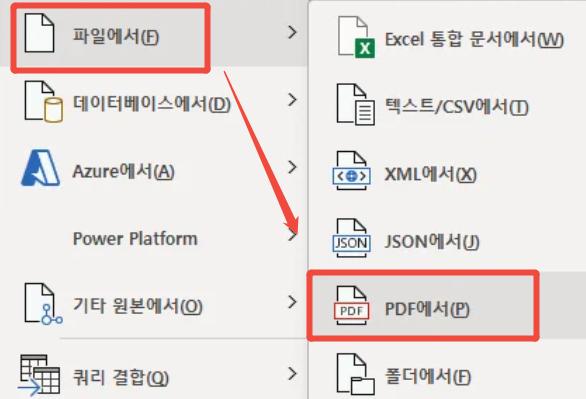This screenshot has height=399, width=586.
Task: Click the folder file icon beside 폴더에서(F)
Action: [356, 374]
